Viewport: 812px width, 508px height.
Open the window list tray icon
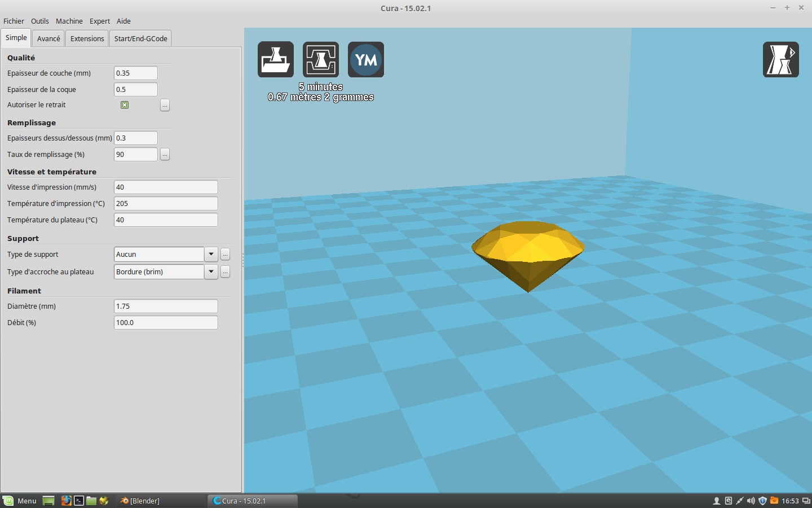pyautogui.click(x=806, y=501)
